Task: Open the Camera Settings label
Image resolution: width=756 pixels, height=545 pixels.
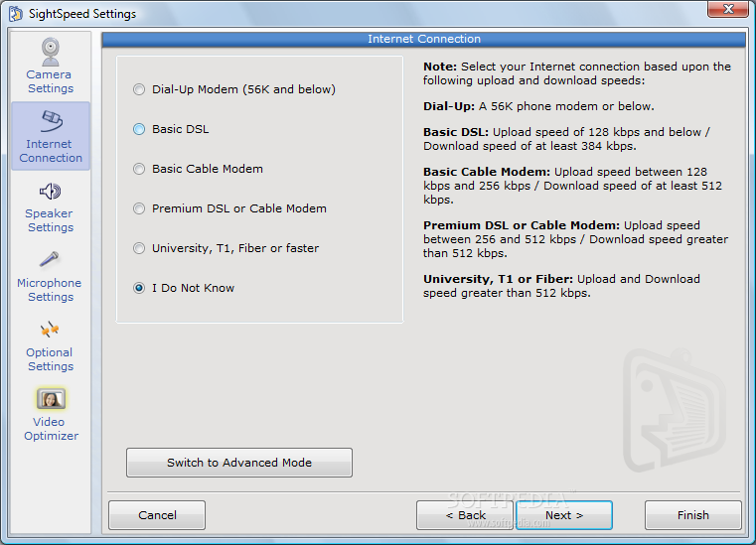Action: pyautogui.click(x=50, y=81)
